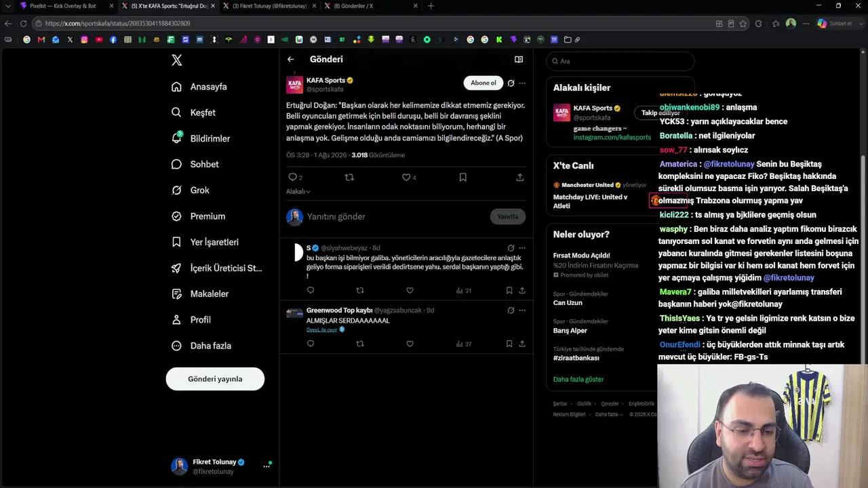Like the Greenwood Top kaybı comment

(x=410, y=344)
